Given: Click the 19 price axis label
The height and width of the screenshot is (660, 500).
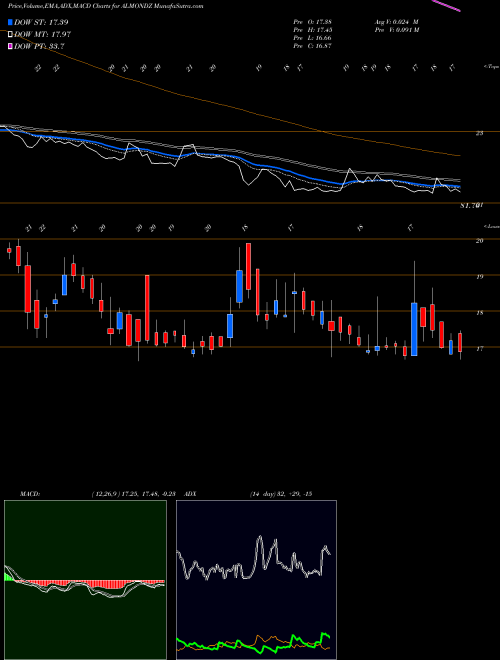Looking at the screenshot, I should [479, 277].
